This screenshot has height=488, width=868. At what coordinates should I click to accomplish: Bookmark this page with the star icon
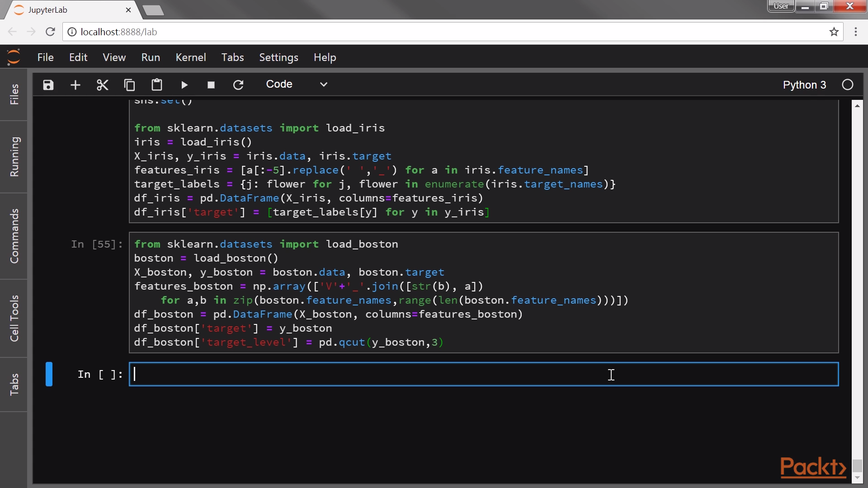[834, 32]
